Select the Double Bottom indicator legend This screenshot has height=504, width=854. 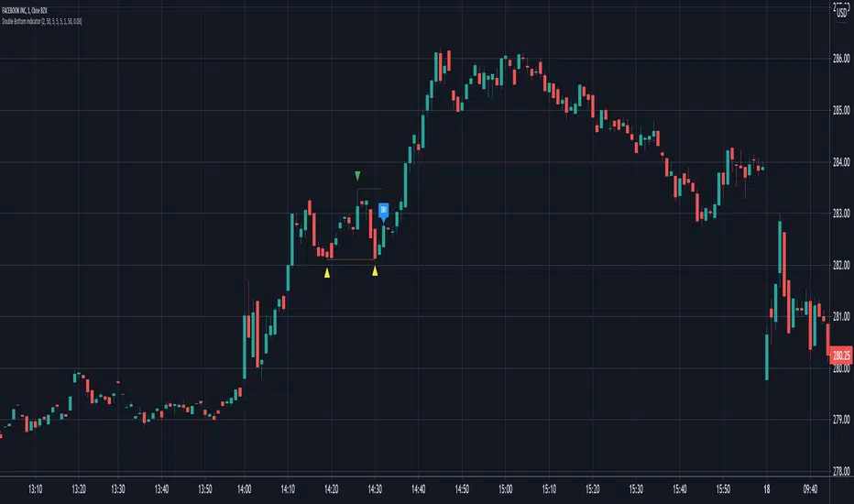click(42, 21)
